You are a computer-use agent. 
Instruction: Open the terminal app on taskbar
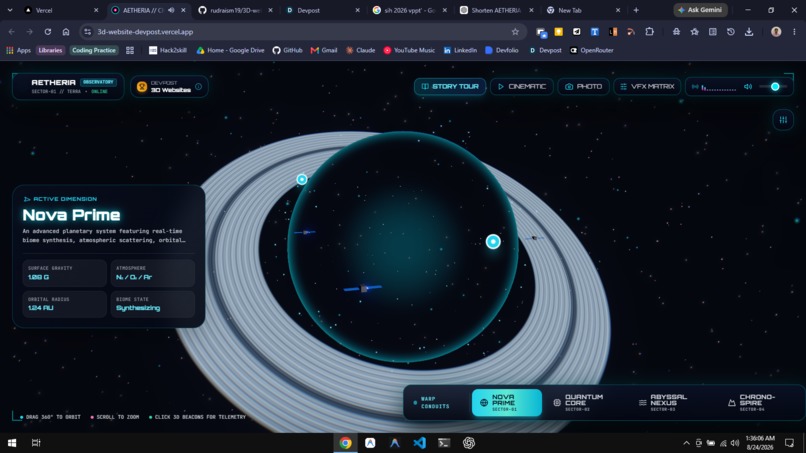tap(444, 443)
